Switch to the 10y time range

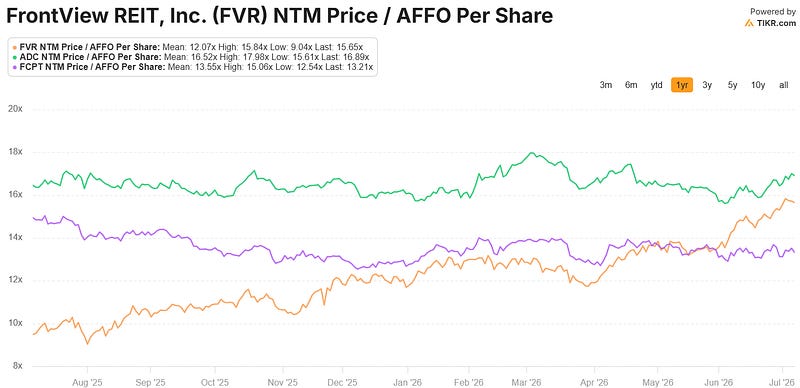tap(758, 85)
